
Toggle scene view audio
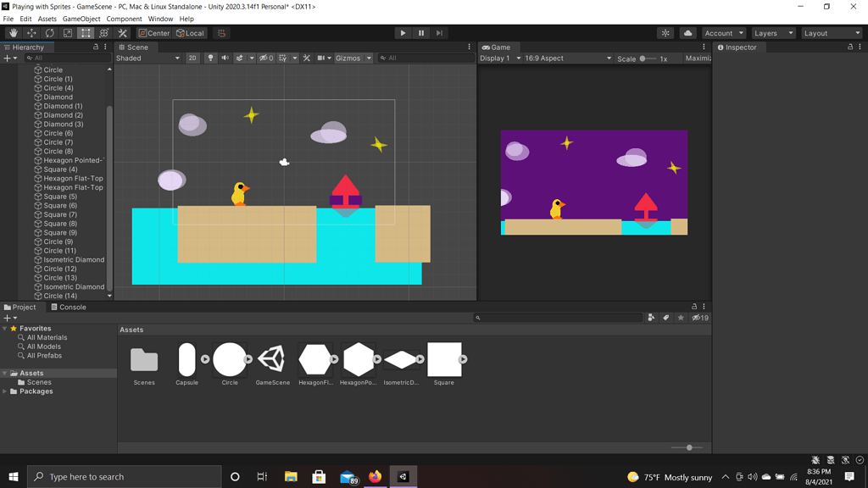coord(225,58)
